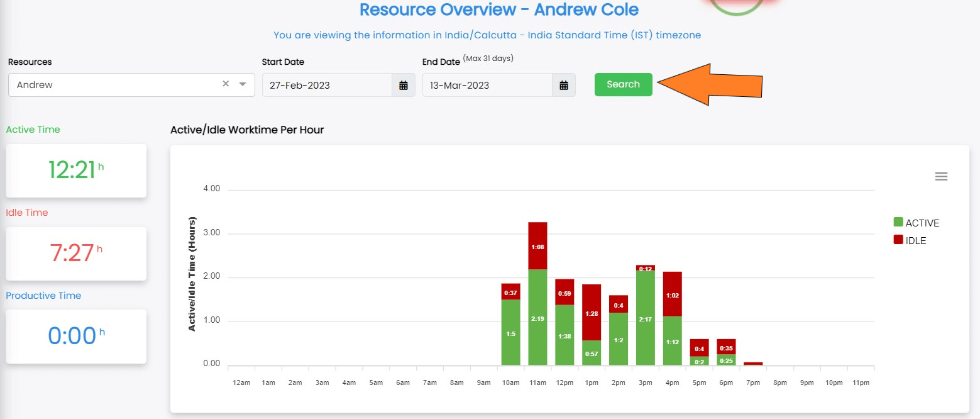Click the Active Time card showing 12:21
The image size is (980, 419).
(76, 170)
